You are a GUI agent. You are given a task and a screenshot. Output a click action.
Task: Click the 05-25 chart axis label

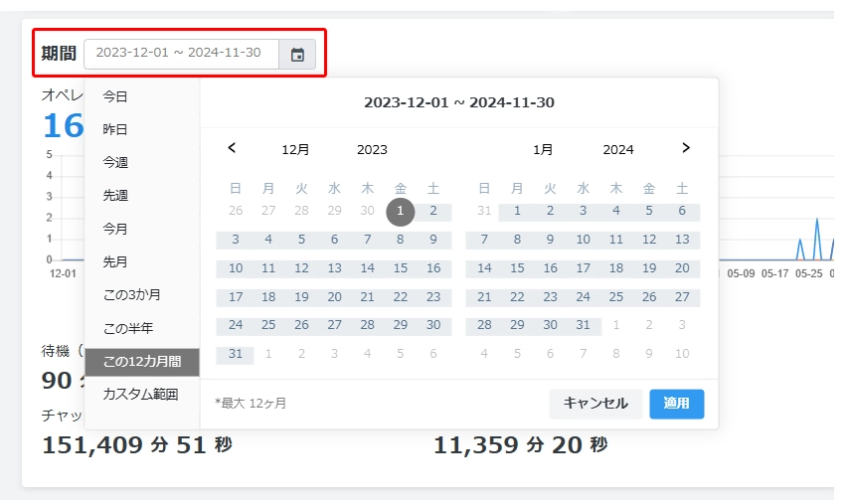point(808,274)
